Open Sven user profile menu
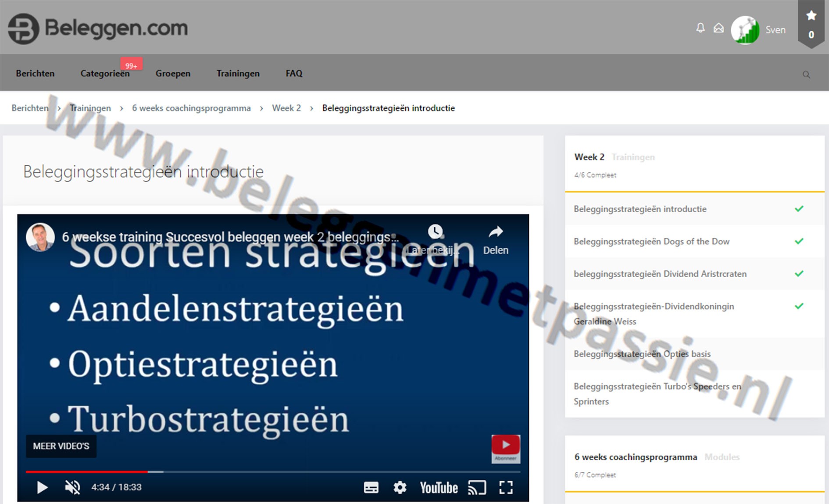The width and height of the screenshot is (829, 504). point(759,30)
